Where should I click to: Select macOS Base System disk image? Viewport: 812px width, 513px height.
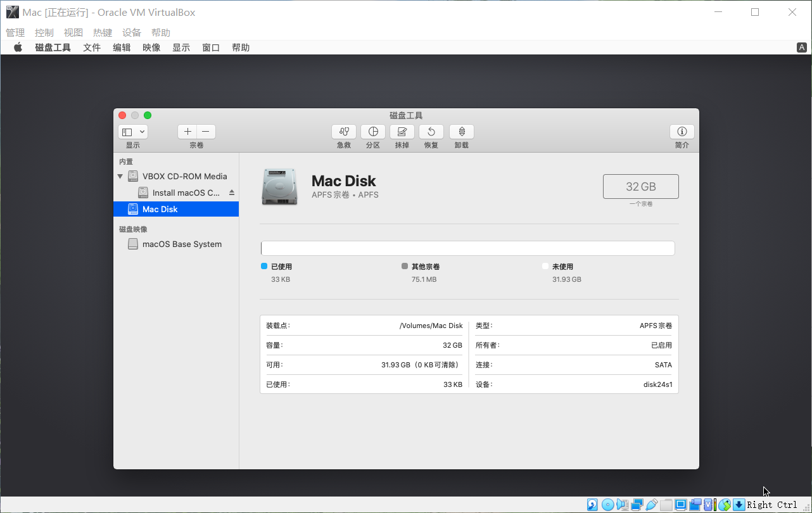coord(176,244)
